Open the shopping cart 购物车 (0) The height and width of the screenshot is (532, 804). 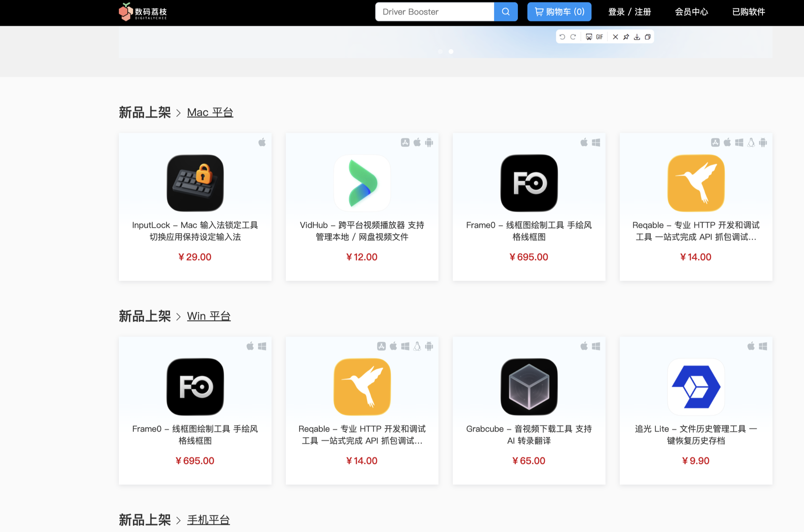click(x=559, y=12)
